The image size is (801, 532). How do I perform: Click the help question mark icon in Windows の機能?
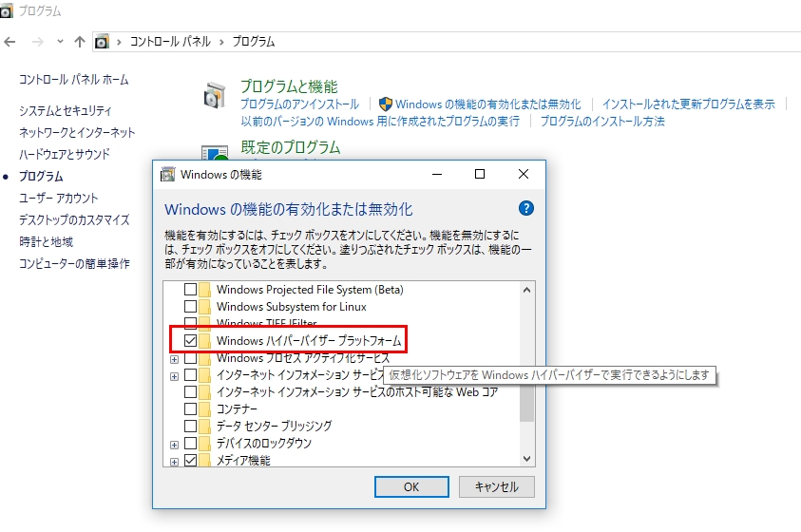click(x=525, y=208)
